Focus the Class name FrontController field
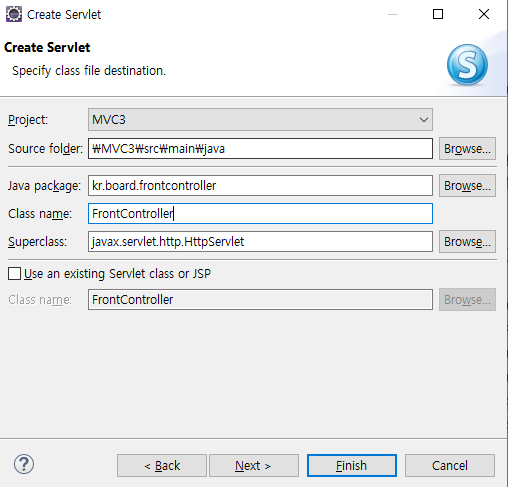 click(x=260, y=213)
